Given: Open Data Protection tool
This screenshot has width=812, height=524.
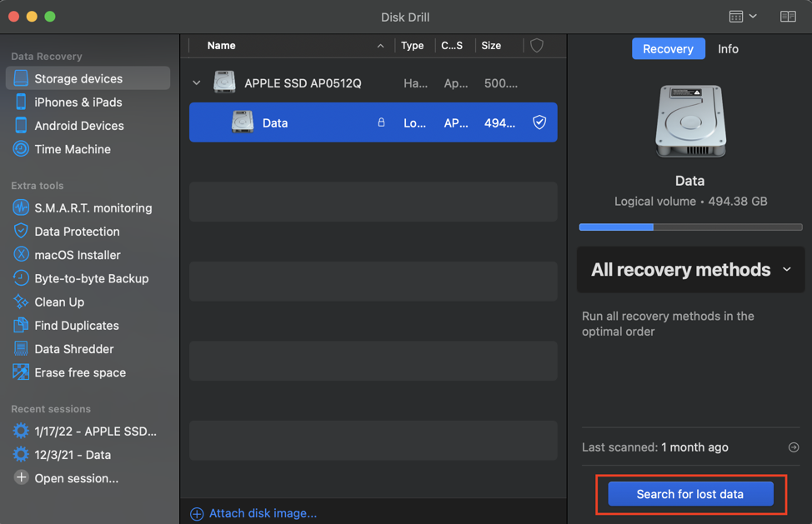Looking at the screenshot, I should (77, 232).
